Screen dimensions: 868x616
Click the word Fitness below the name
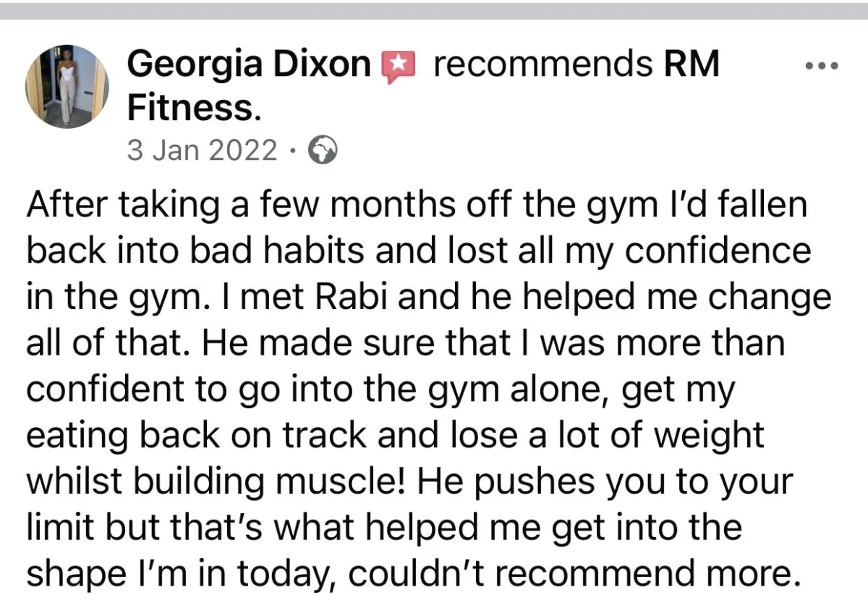point(194,109)
